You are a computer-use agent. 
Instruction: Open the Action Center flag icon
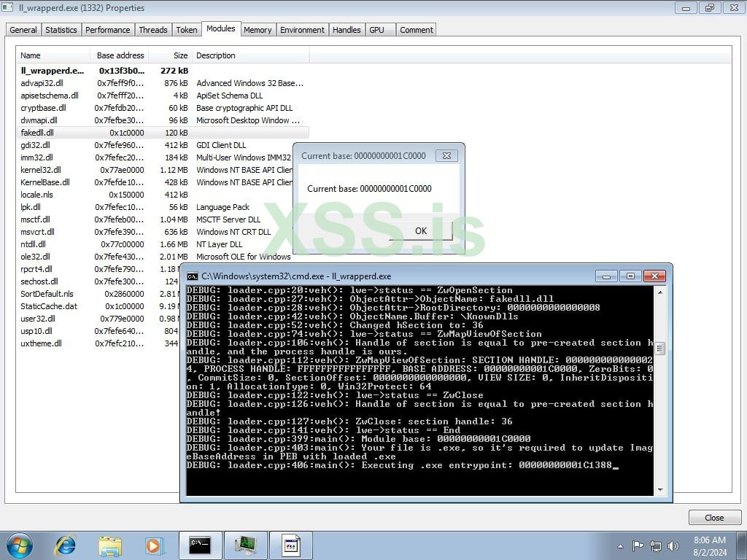click(638, 545)
